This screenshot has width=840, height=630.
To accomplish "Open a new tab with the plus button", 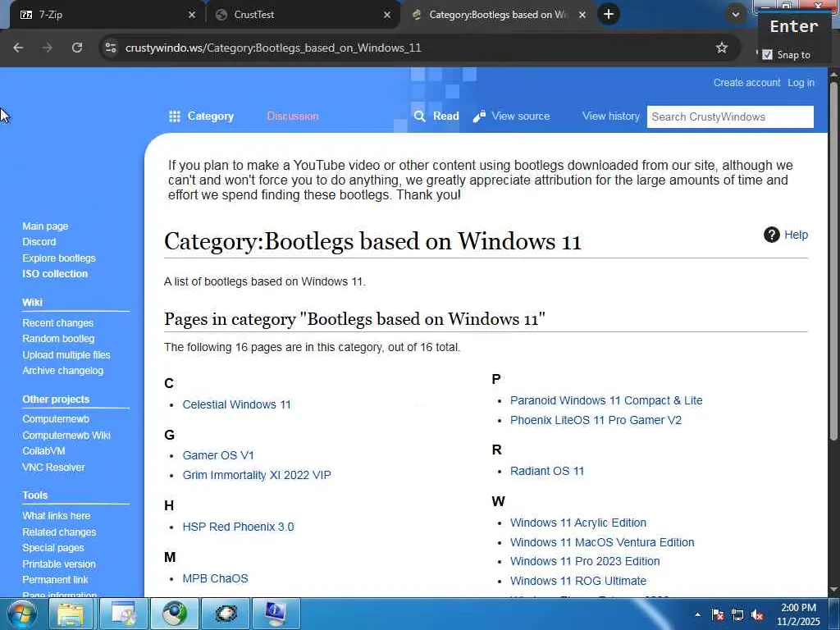I will [x=609, y=15].
